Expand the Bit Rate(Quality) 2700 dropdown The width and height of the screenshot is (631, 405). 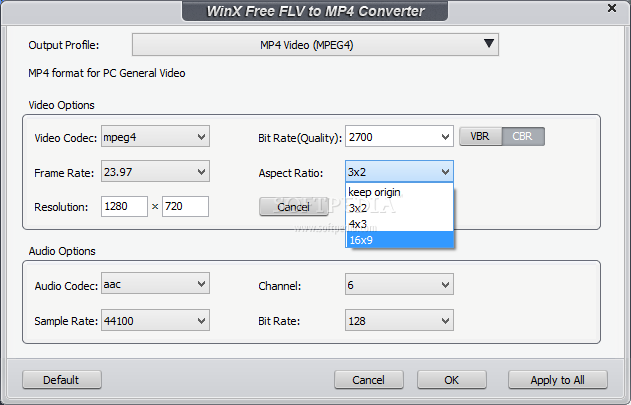click(x=399, y=136)
